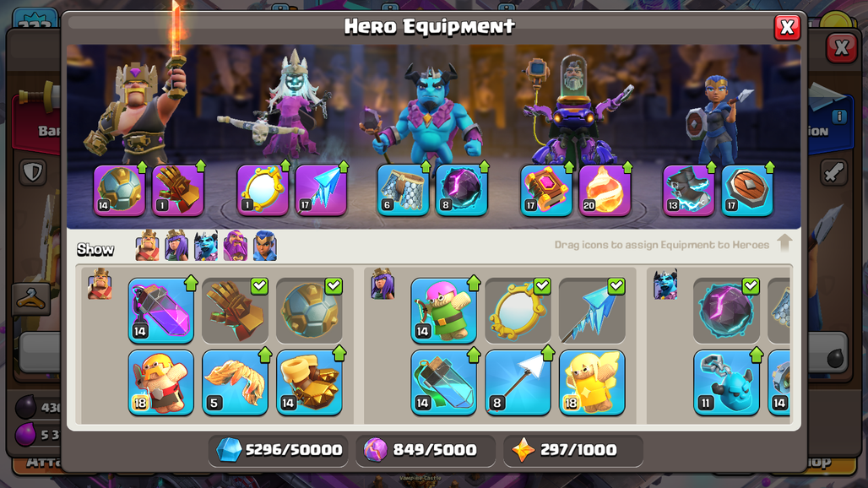
Task: Toggle Royal Champion filter in Show row
Action: pos(265,246)
